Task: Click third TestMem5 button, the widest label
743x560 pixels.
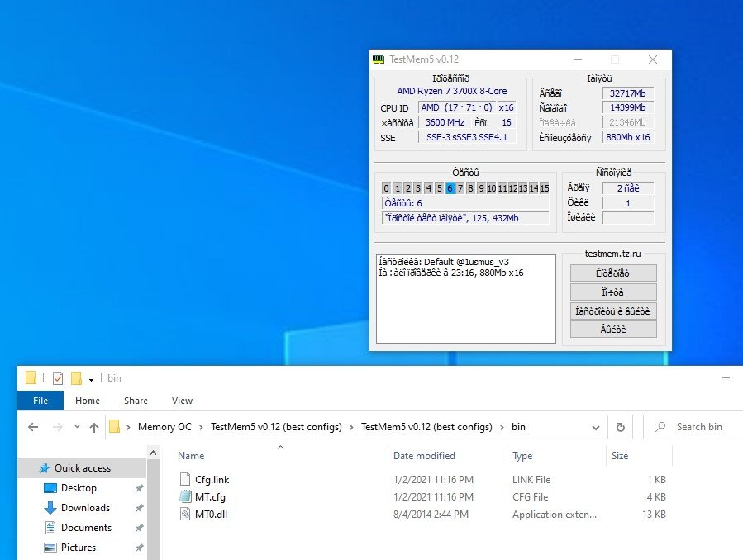Action: 613,311
